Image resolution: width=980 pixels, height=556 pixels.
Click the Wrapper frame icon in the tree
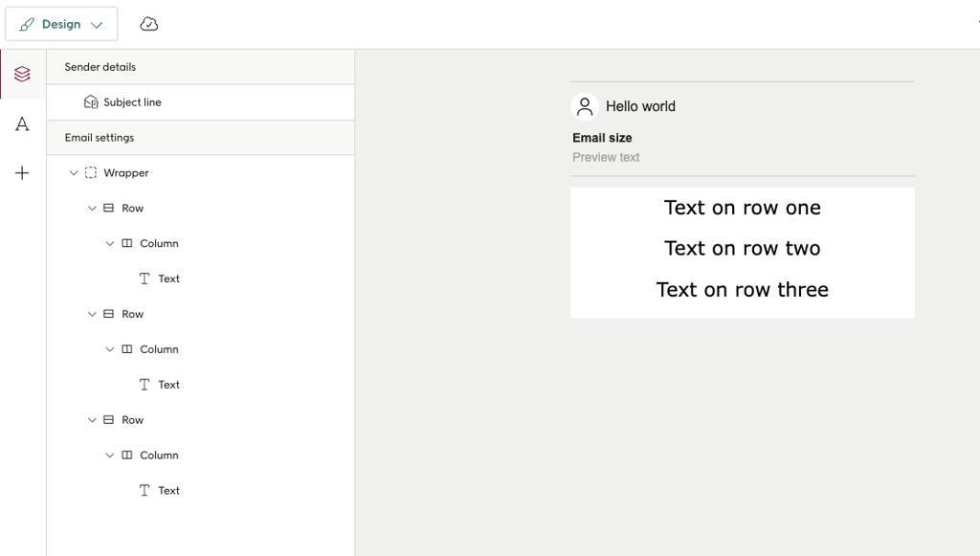(x=89, y=172)
